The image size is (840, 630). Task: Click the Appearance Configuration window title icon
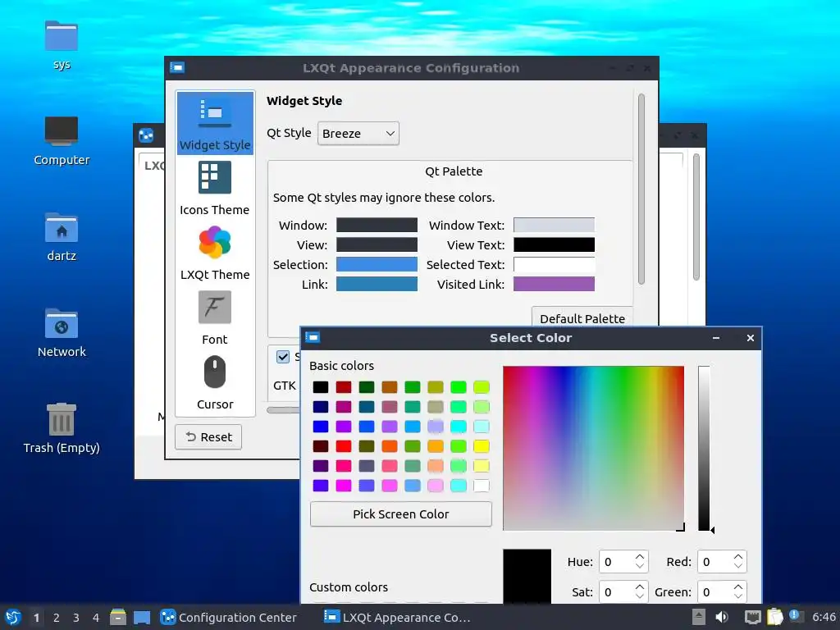(177, 67)
